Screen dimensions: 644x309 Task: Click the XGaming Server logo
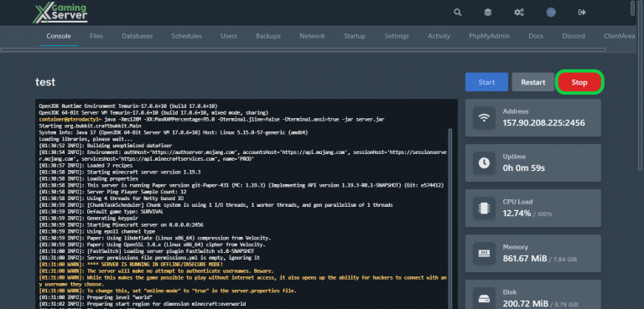[60, 13]
